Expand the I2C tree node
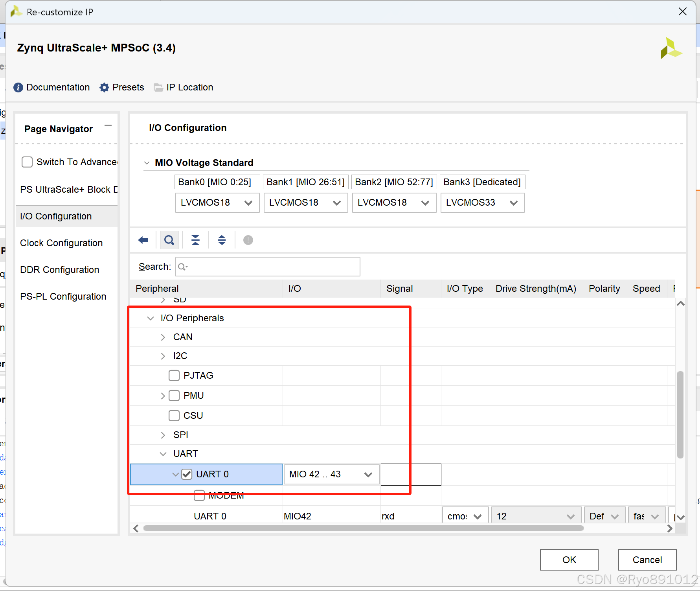Image resolution: width=700 pixels, height=591 pixels. pos(163,356)
